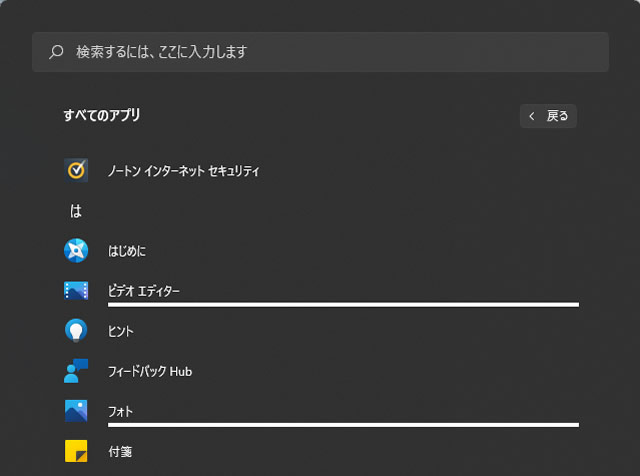Viewport: 640px width, 476px height.
Task: Click the すべてのアプリ heading
Action: 101,115
